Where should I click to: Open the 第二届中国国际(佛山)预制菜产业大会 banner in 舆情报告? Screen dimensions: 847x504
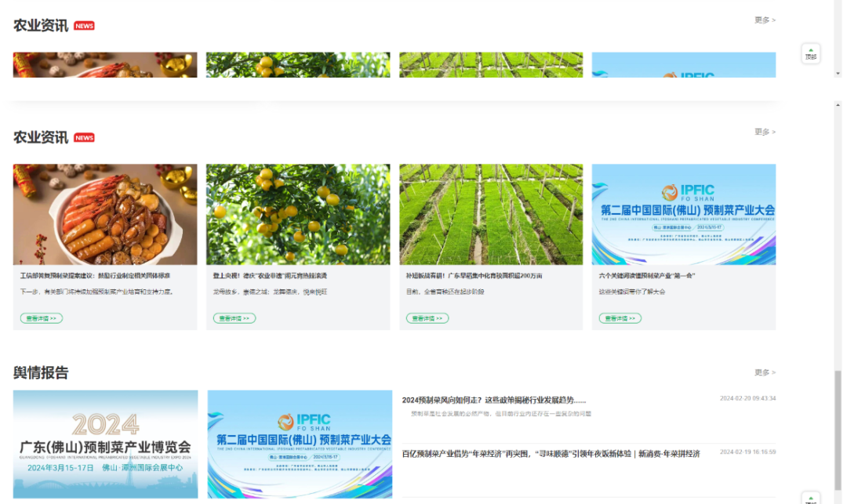(300, 444)
